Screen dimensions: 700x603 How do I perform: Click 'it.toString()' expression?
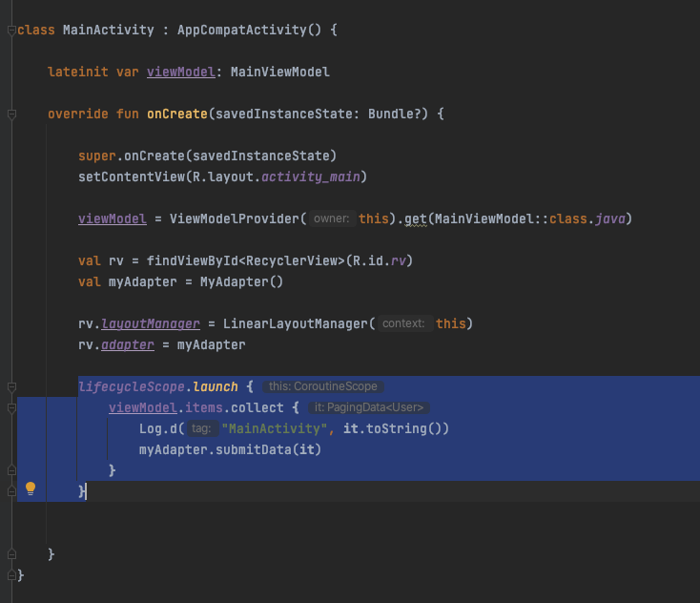(x=392, y=428)
